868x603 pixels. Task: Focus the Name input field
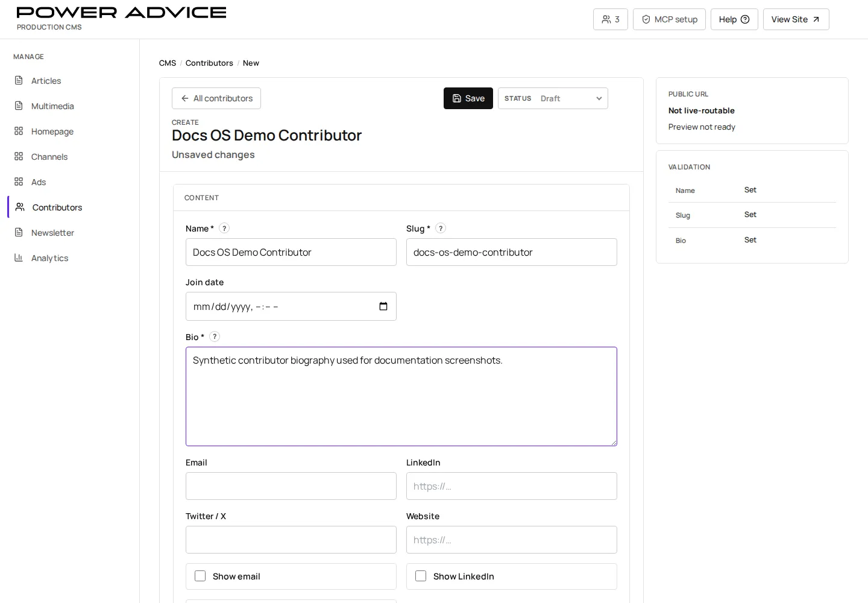point(291,252)
